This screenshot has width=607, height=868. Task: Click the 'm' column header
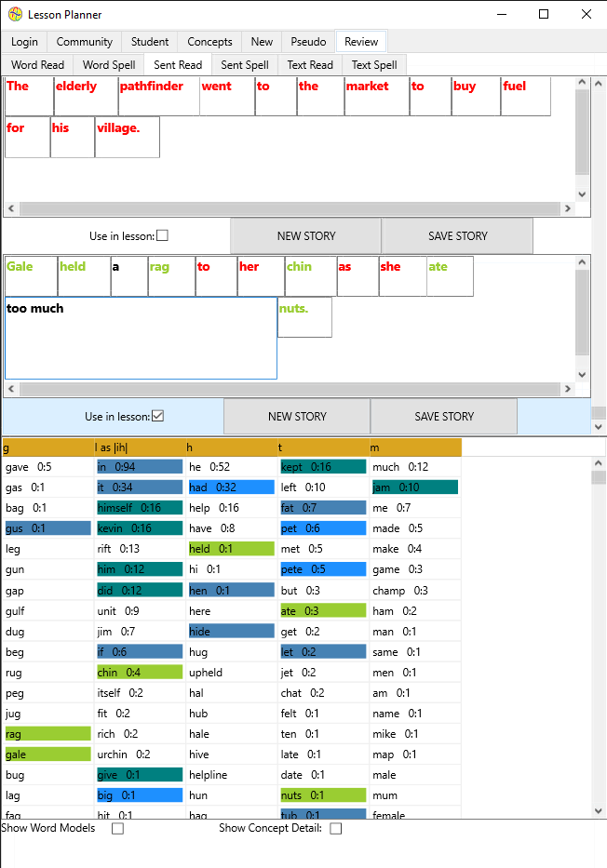(x=416, y=447)
